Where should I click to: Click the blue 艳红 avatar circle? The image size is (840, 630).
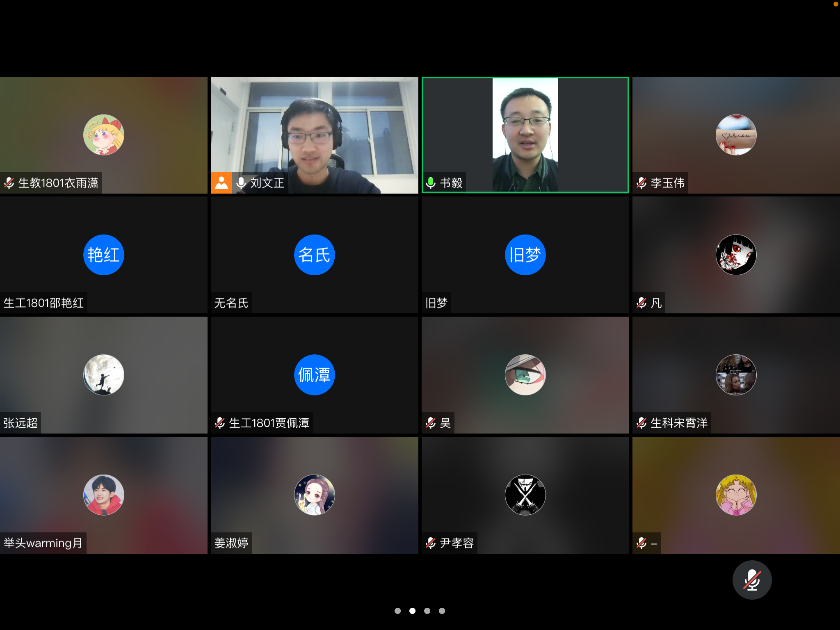point(104,255)
